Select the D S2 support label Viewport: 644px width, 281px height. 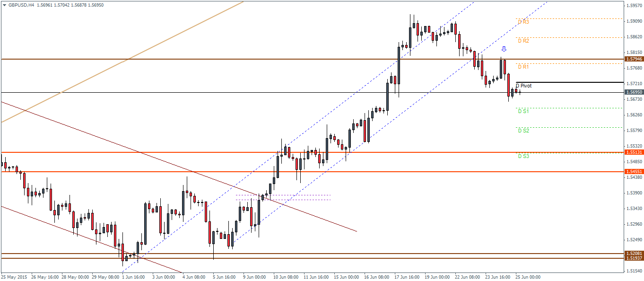pyautogui.click(x=523, y=130)
